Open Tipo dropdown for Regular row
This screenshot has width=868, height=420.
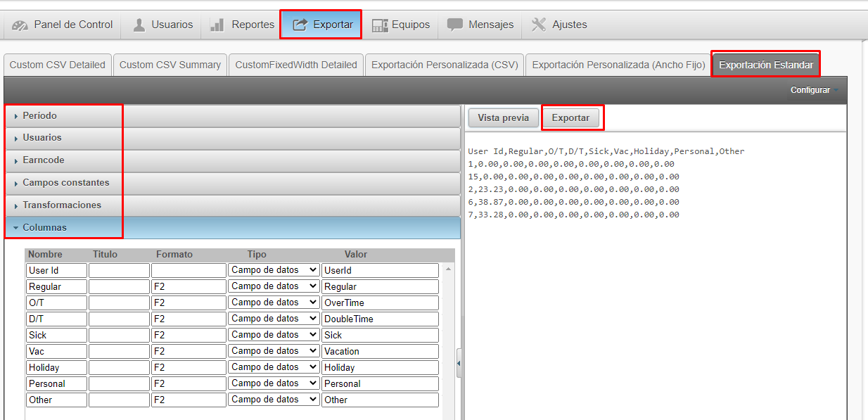[274, 286]
